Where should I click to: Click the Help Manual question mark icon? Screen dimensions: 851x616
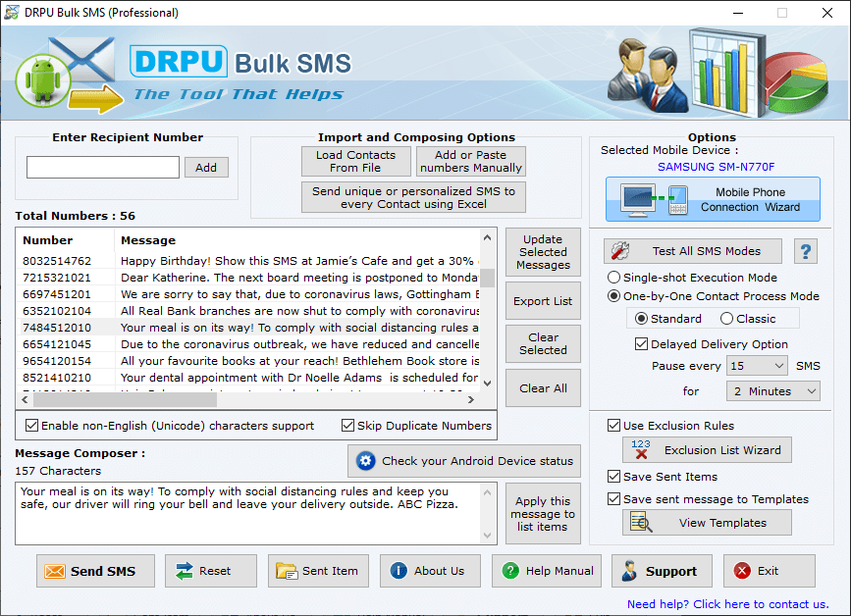[510, 571]
